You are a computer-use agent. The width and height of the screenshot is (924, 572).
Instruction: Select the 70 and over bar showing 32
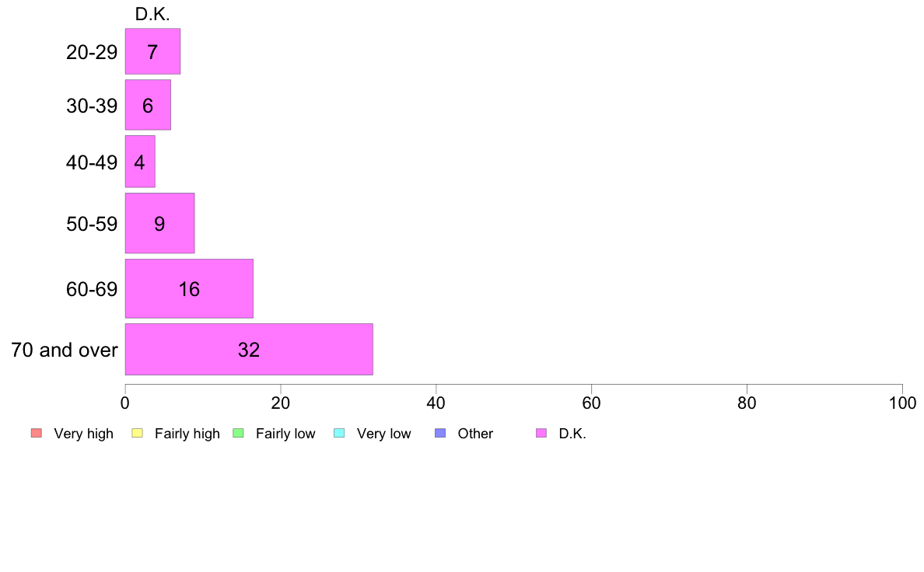[249, 349]
